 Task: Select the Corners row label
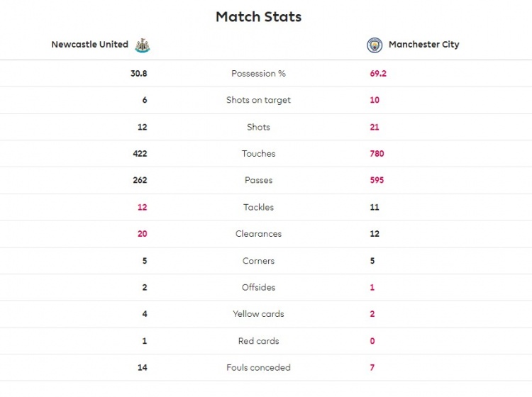(258, 261)
